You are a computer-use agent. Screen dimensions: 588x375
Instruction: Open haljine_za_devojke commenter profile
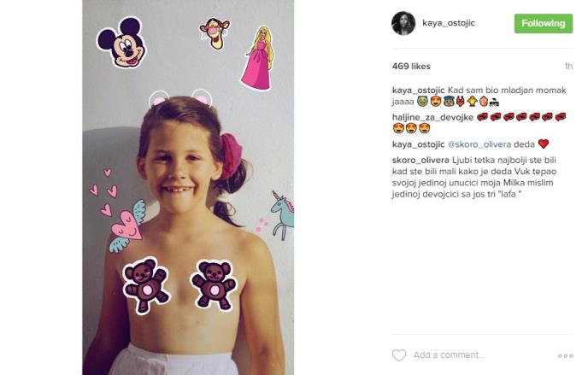[x=432, y=117]
